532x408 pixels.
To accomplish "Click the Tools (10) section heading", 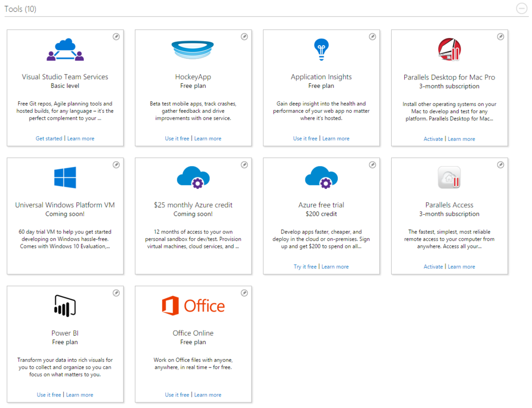I will (x=20, y=9).
